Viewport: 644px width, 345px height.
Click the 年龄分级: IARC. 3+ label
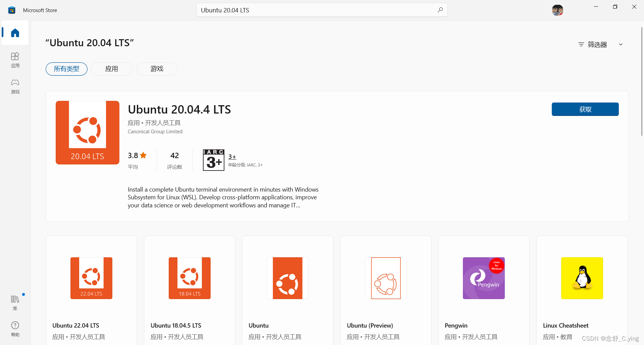(246, 165)
